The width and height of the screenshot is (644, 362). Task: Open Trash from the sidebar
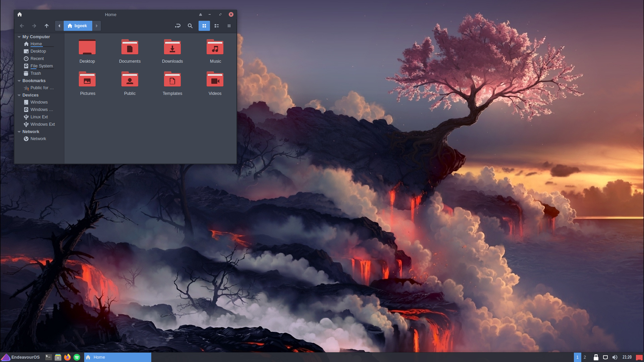(36, 73)
